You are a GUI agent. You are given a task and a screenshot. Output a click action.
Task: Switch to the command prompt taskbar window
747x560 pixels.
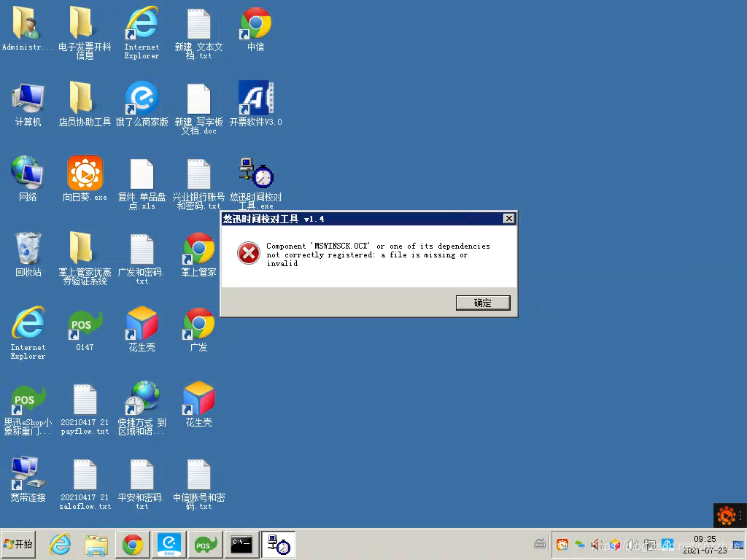[x=241, y=544]
